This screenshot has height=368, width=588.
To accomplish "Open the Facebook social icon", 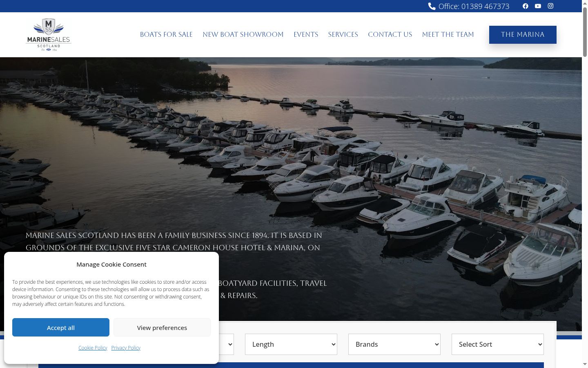I will 526,6.
